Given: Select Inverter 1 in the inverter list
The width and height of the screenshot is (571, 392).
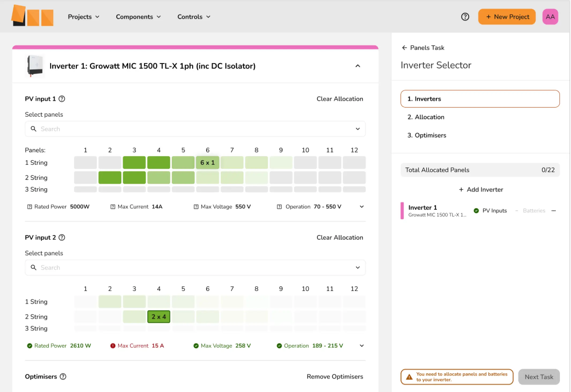Looking at the screenshot, I should click(x=437, y=211).
